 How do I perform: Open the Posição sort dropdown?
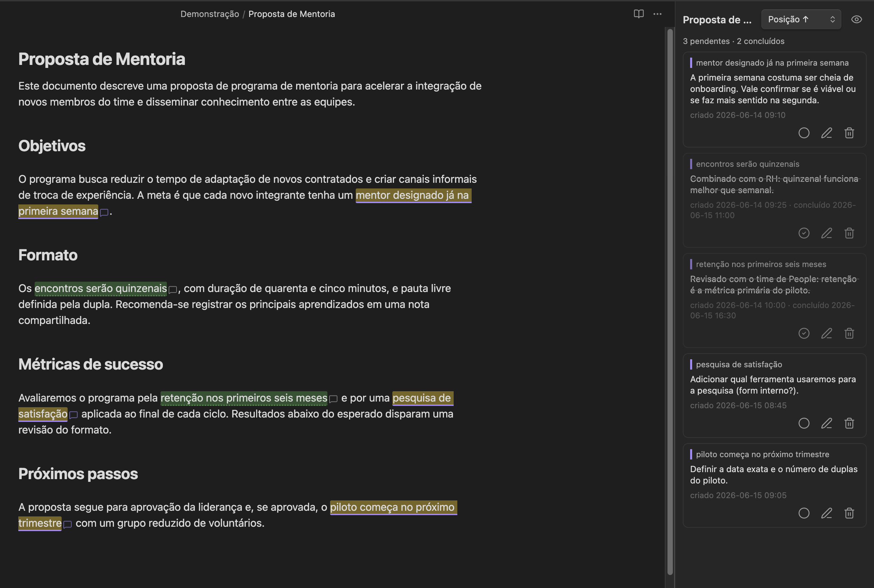(x=801, y=19)
